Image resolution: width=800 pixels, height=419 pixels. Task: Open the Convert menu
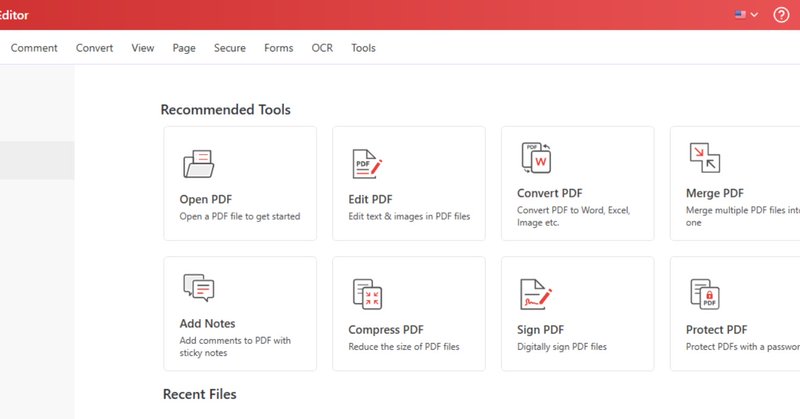click(x=94, y=48)
